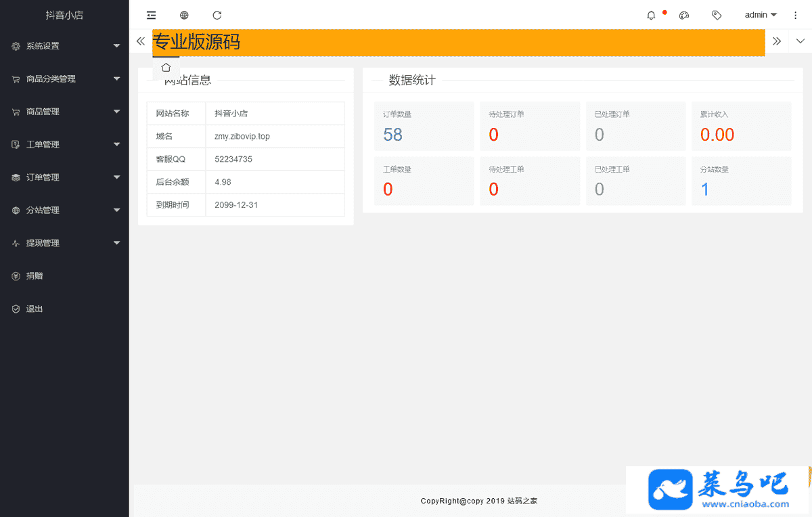
Task: Expand the 商品分类管理 menu
Action: coord(64,79)
